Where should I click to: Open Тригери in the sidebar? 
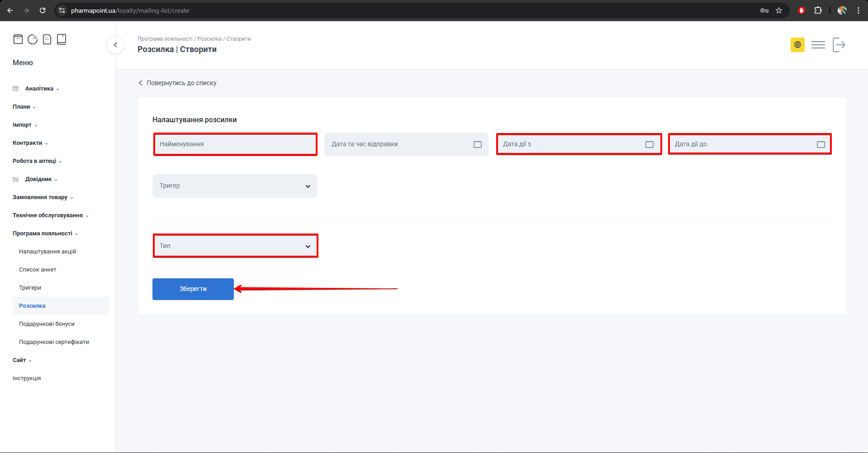coord(30,288)
